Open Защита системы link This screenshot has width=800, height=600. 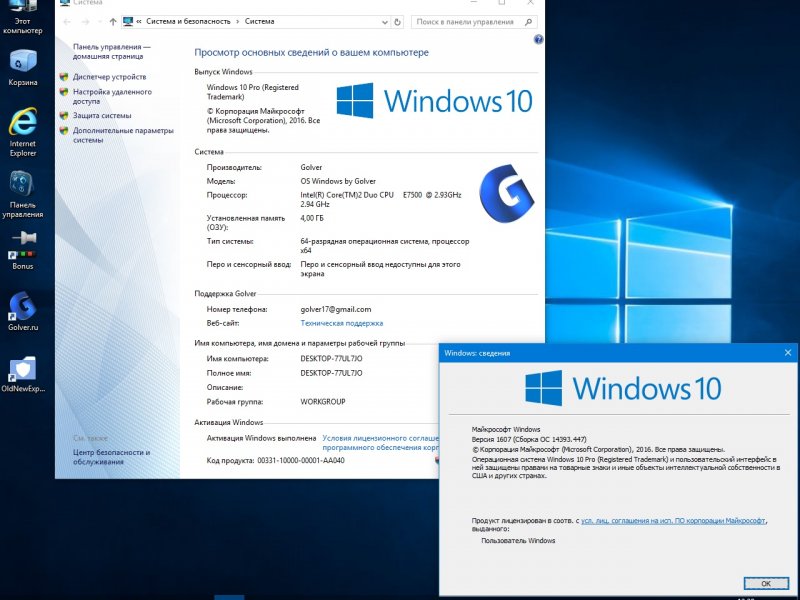(x=102, y=116)
